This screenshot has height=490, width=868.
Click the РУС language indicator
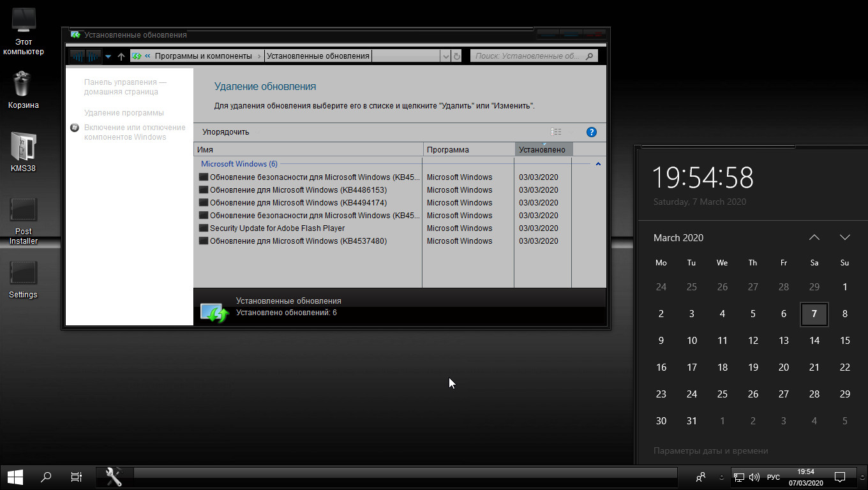[773, 477]
